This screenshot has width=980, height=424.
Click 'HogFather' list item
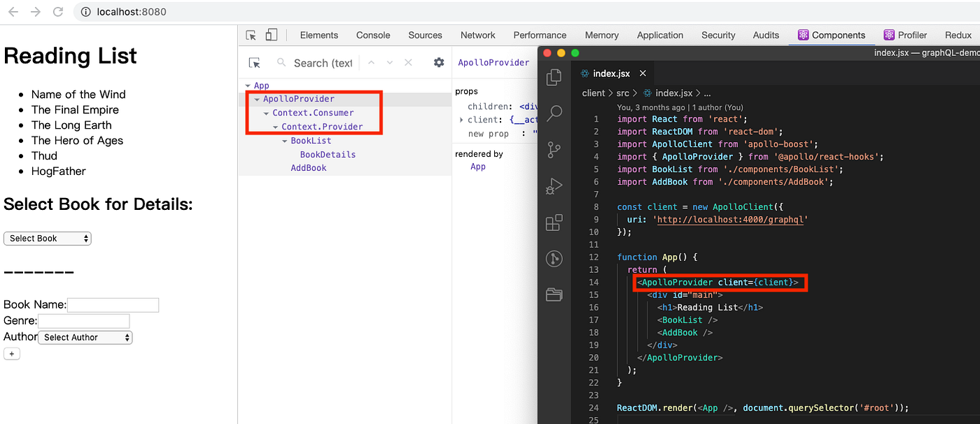(x=58, y=171)
